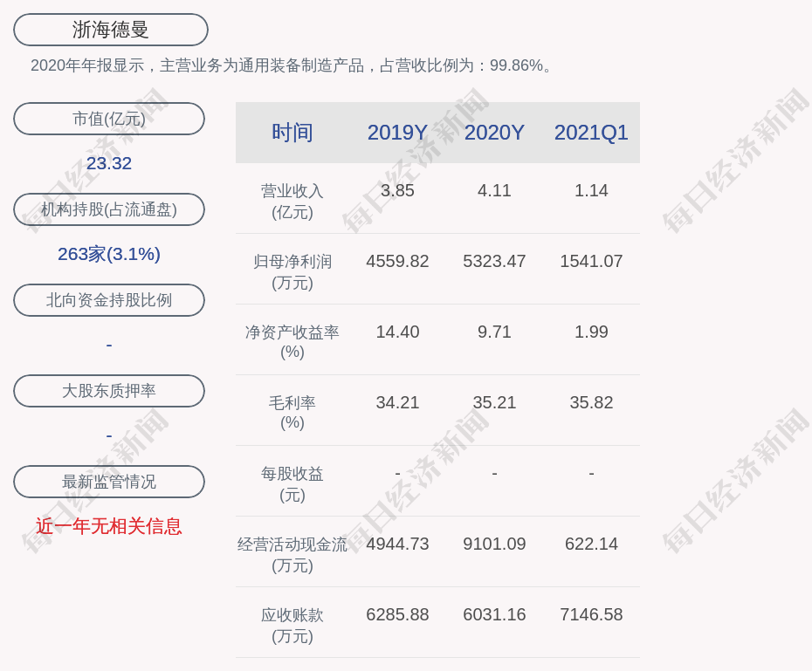Image resolution: width=812 pixels, height=671 pixels.
Task: Click the 2020Y column header
Action: click(x=494, y=133)
